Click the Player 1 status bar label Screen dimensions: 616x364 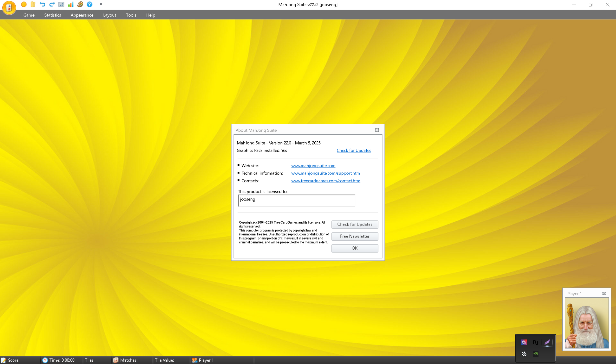point(206,360)
